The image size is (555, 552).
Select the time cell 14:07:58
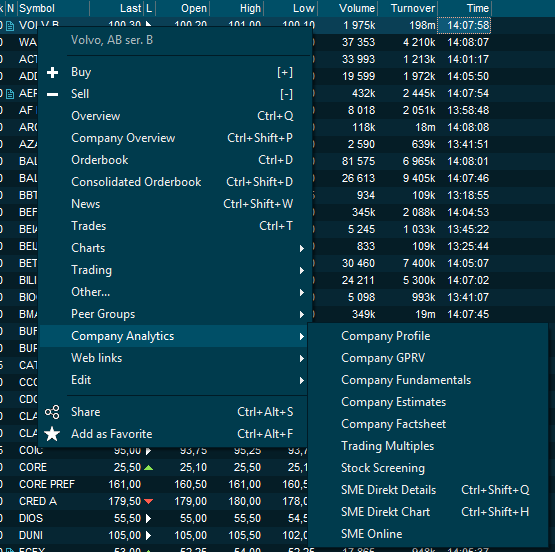(x=464, y=25)
